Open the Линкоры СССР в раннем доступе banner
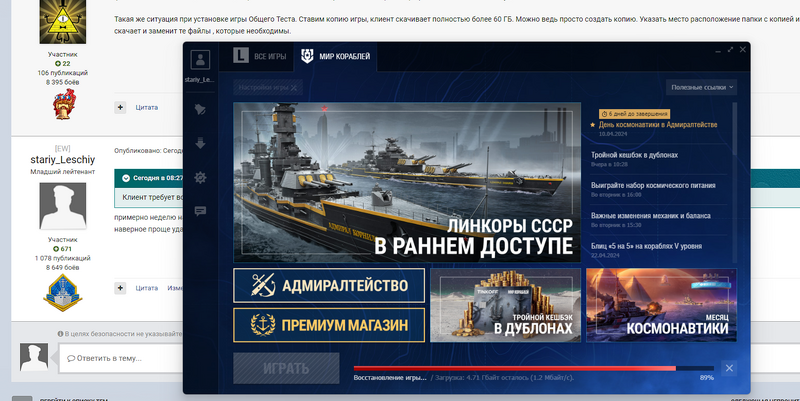800x401 pixels. pos(407,182)
